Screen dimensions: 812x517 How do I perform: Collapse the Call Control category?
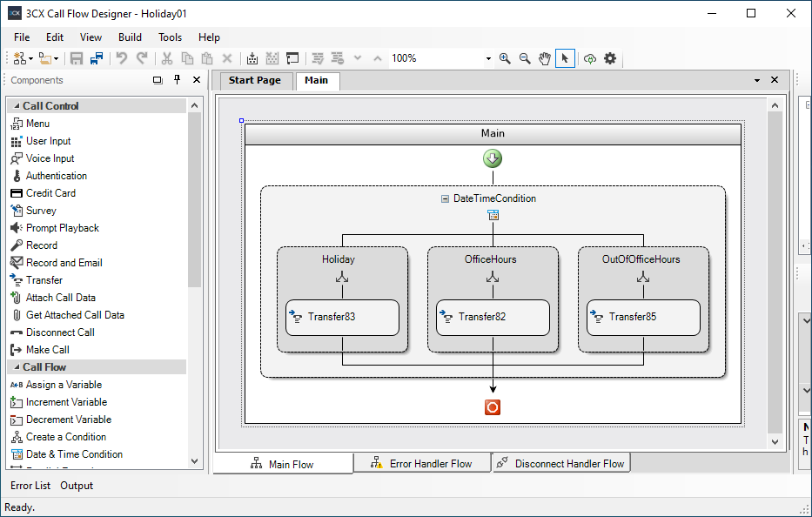(x=17, y=106)
